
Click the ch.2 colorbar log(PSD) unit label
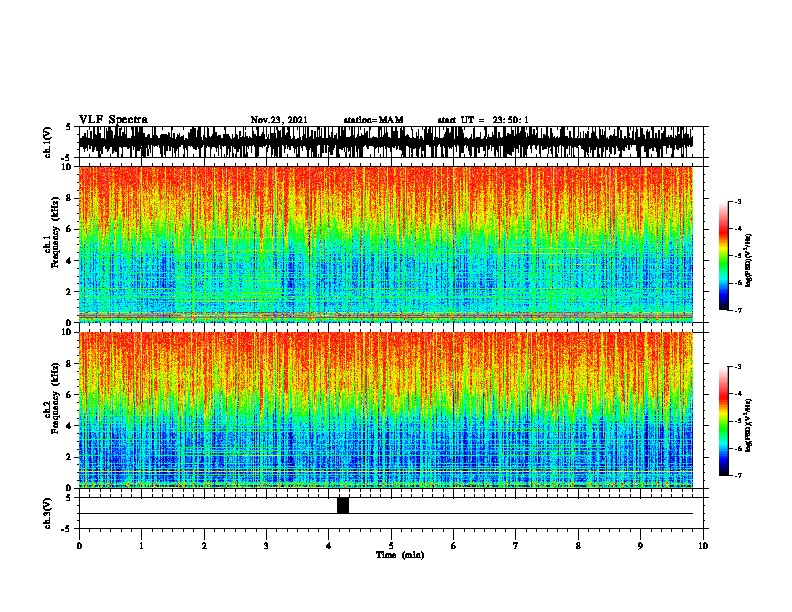[748, 425]
